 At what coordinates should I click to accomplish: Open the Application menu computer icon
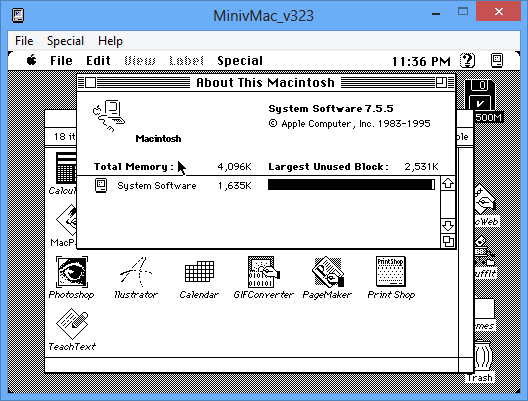pos(497,61)
